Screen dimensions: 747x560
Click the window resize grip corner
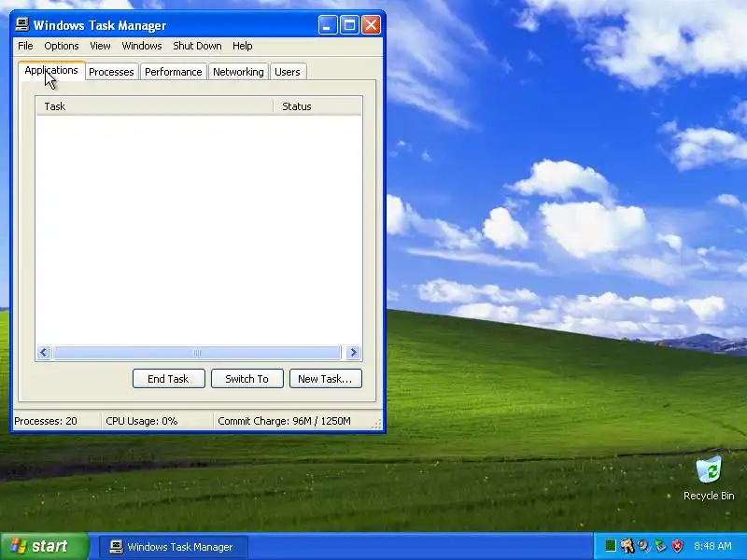pyautogui.click(x=377, y=425)
